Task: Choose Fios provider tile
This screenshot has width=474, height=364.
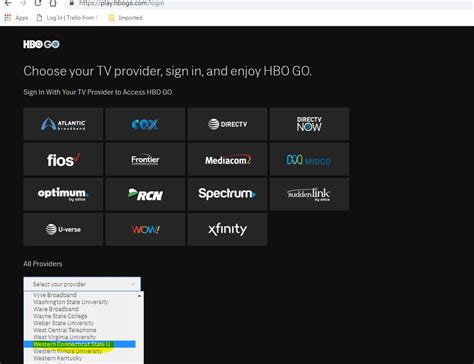Action: coord(63,159)
